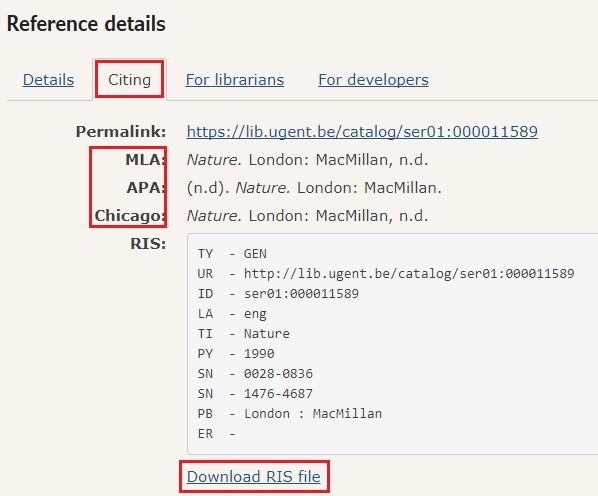Image resolution: width=598 pixels, height=496 pixels.
Task: Select the APA citation starting with (n.d)
Action: 314,188
